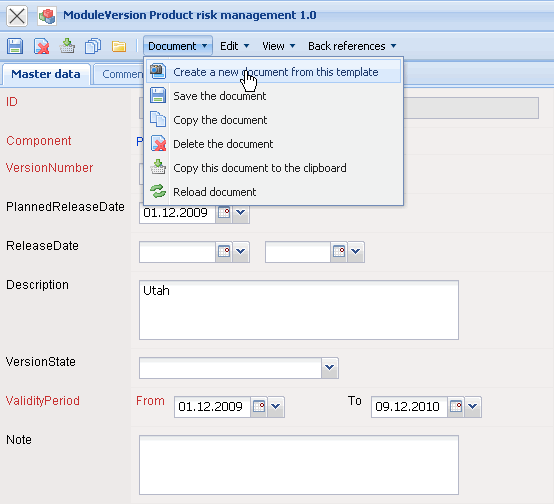This screenshot has width=554, height=504.
Task: Click inside the Note text area
Action: pyautogui.click(x=299, y=465)
